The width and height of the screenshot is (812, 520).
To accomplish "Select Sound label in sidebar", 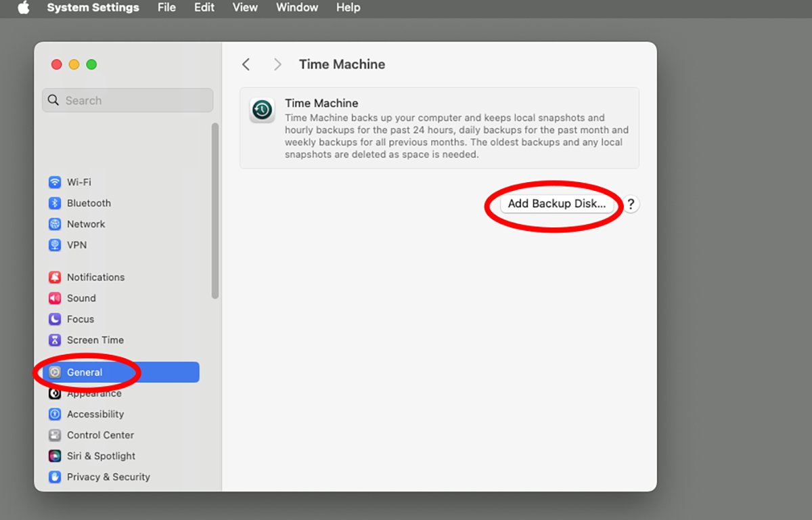I will click(x=81, y=298).
